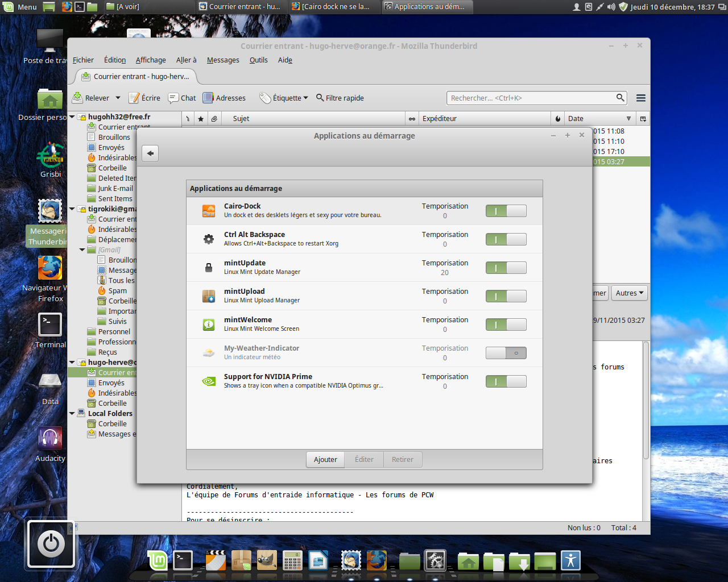This screenshot has height=582, width=728.
Task: Toggle Cairo-Dock startup switch off
Action: (x=506, y=211)
